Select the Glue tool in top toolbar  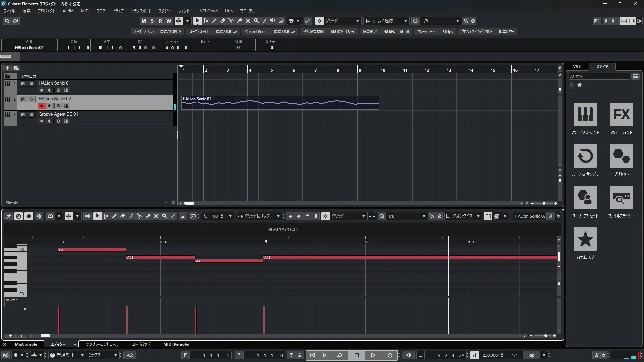239,21
